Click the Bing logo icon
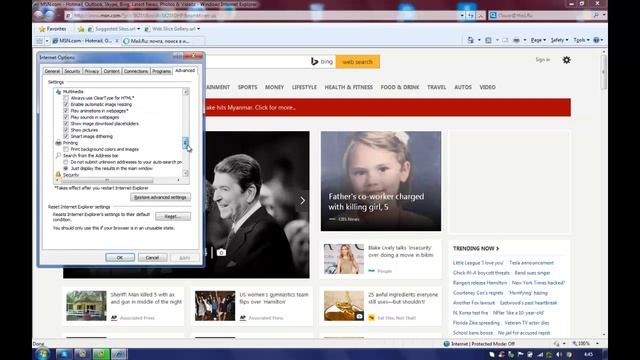 coord(314,62)
